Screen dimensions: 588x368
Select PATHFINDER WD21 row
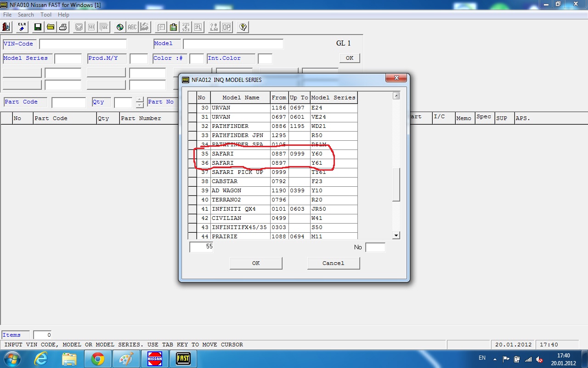[273, 126]
